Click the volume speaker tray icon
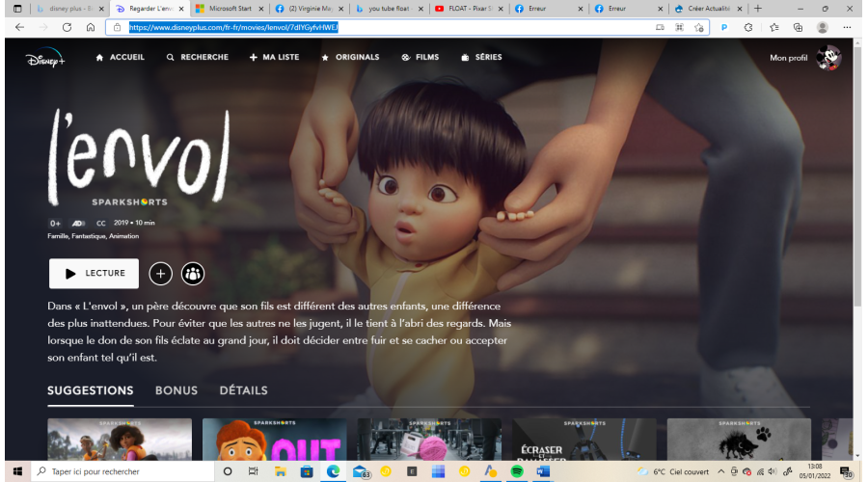The image size is (868, 482). coord(773,471)
